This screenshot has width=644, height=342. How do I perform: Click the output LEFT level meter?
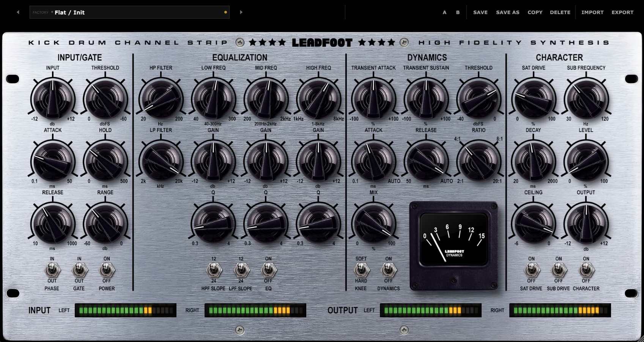pyautogui.click(x=431, y=310)
